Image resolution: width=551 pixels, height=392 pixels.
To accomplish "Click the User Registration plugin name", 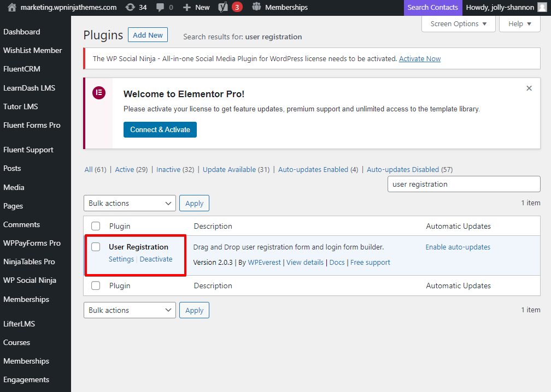I will [138, 247].
